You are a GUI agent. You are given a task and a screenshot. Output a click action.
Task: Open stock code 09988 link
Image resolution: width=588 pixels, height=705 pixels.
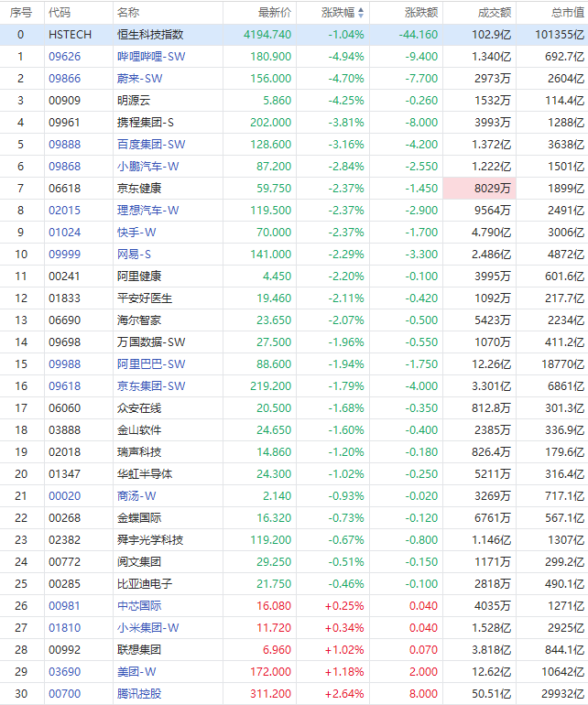pyautogui.click(x=65, y=364)
